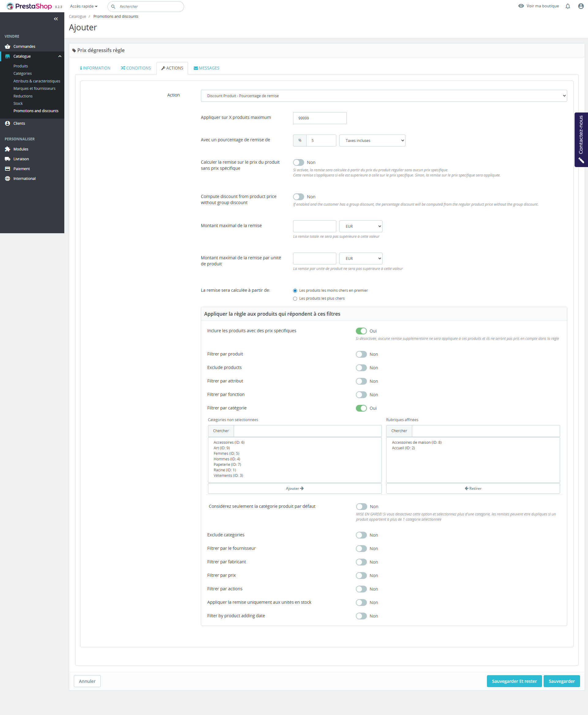The width and height of the screenshot is (588, 715).
Task: Enable 'Filtrer par attribut' switch
Action: pos(361,381)
